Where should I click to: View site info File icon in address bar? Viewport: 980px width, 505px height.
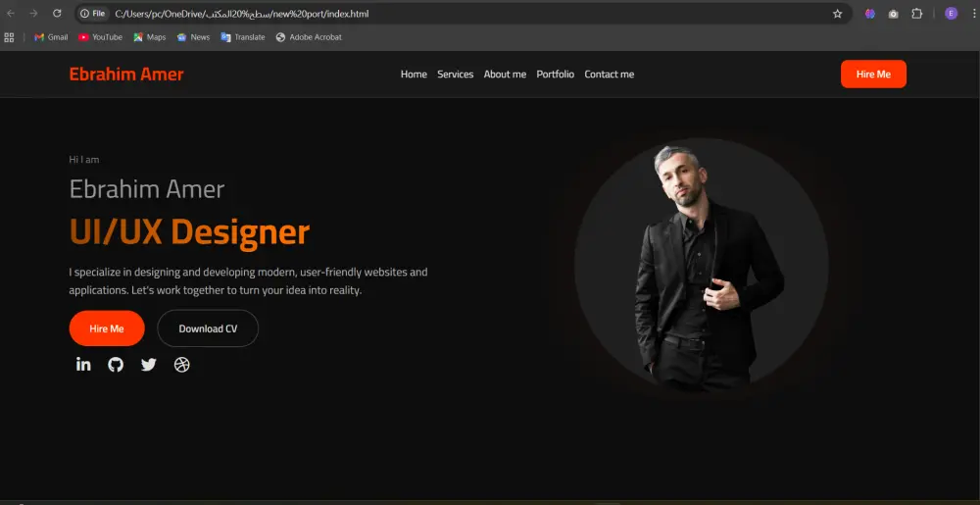92,14
